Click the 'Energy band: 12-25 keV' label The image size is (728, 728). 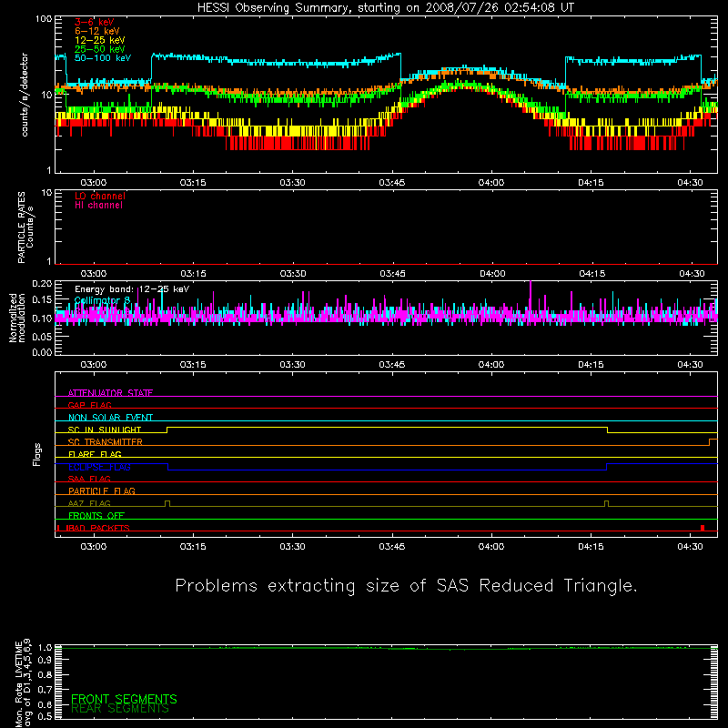pyautogui.click(x=132, y=289)
